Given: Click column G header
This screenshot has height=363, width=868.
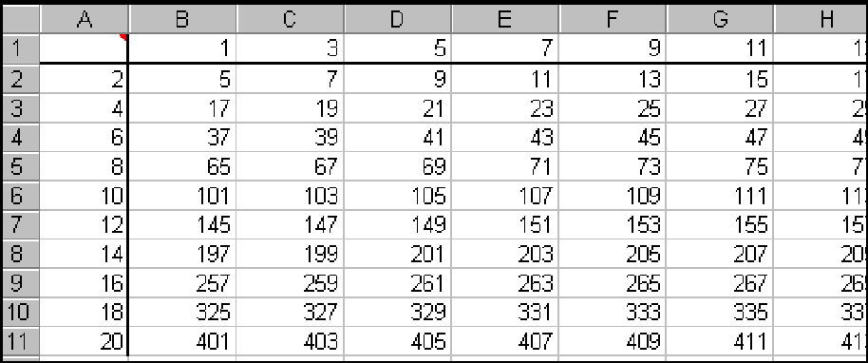Looking at the screenshot, I should 719,20.
